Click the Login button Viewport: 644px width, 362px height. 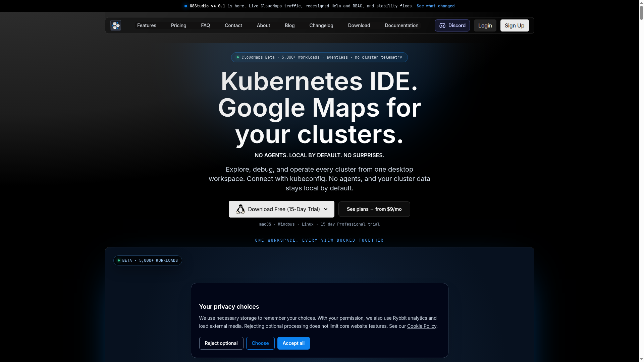coord(485,25)
